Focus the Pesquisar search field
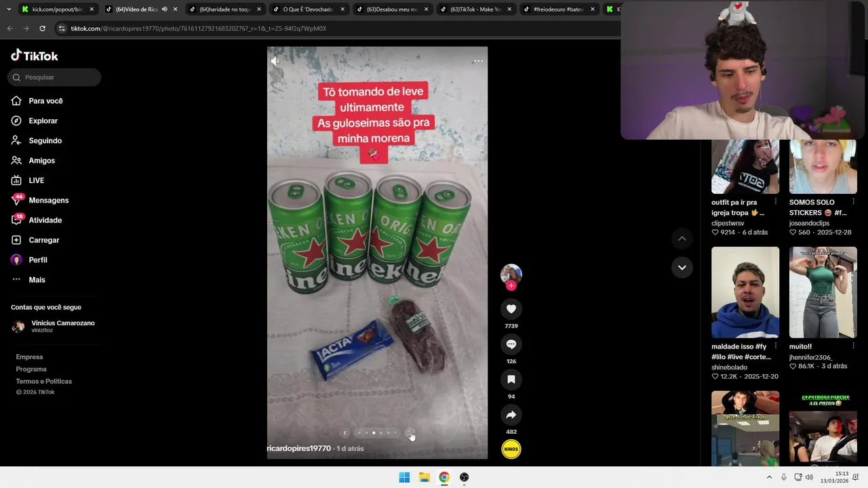This screenshot has height=488, width=868. coord(54,77)
